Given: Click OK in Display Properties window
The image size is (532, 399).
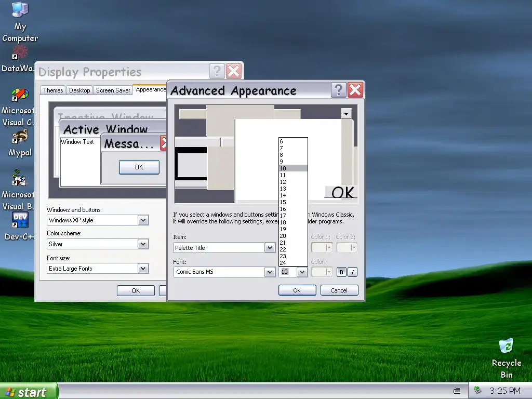Looking at the screenshot, I should [x=136, y=291].
